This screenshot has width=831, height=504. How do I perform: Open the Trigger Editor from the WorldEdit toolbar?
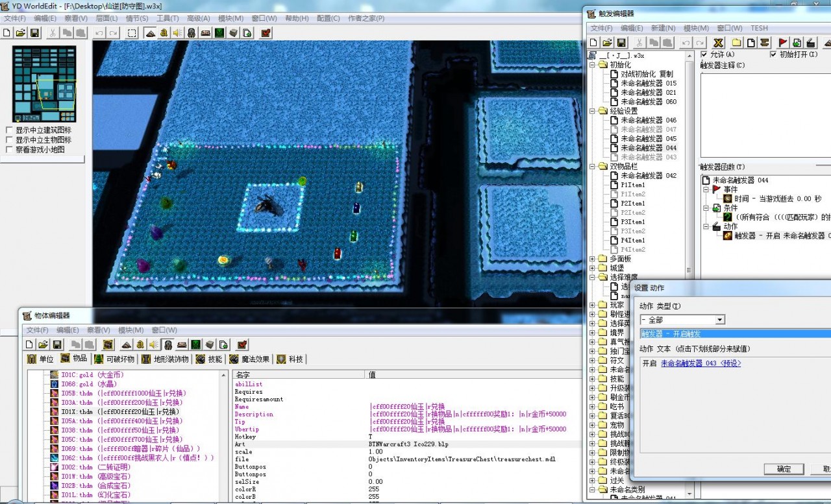click(x=164, y=32)
